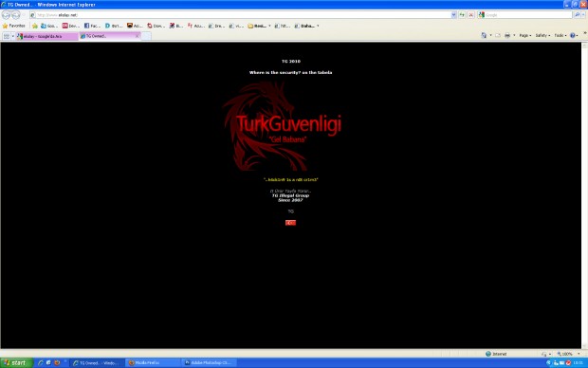Open the Windows Start button
This screenshot has height=368, width=588.
click(16, 362)
